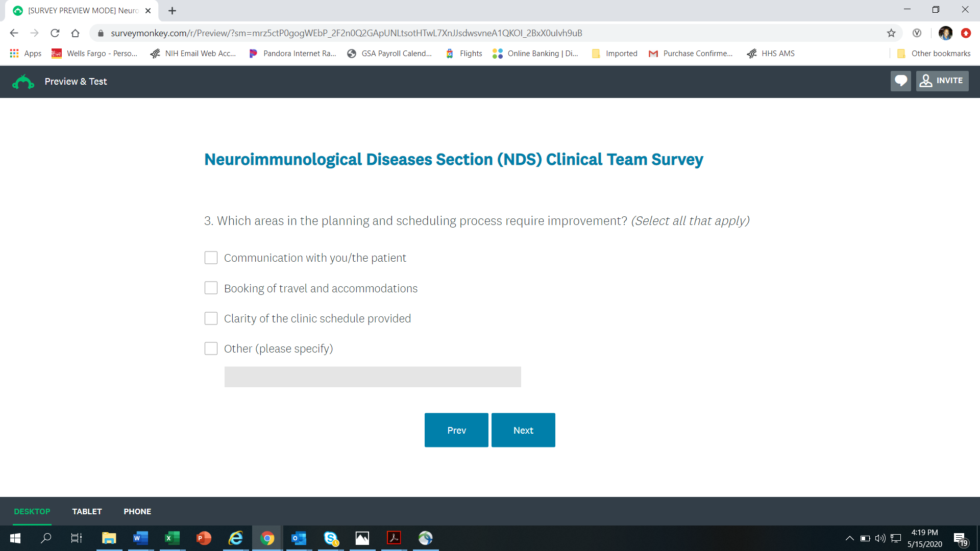Check Booking of travel and accommodations

[x=211, y=288]
